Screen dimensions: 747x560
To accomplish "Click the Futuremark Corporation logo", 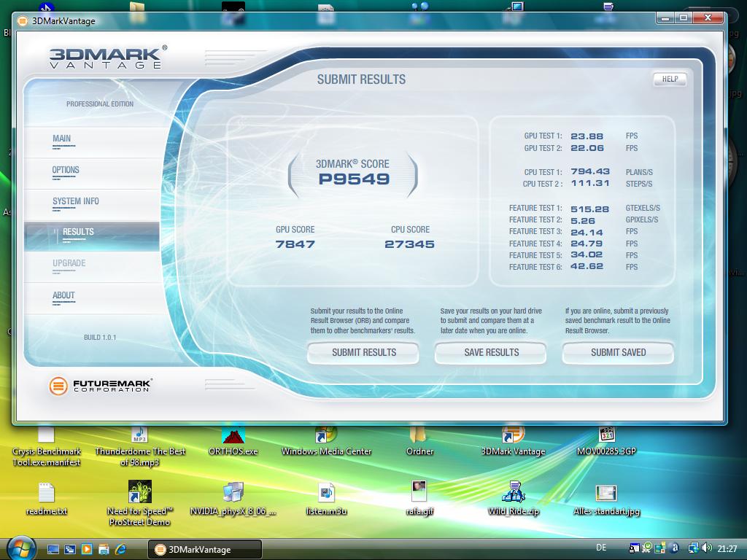I will click(x=101, y=386).
